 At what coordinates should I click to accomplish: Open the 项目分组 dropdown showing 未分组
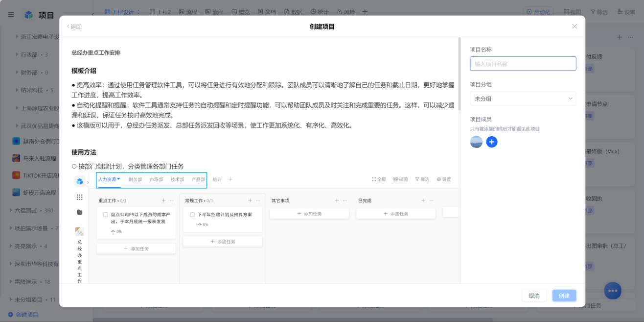pos(523,99)
